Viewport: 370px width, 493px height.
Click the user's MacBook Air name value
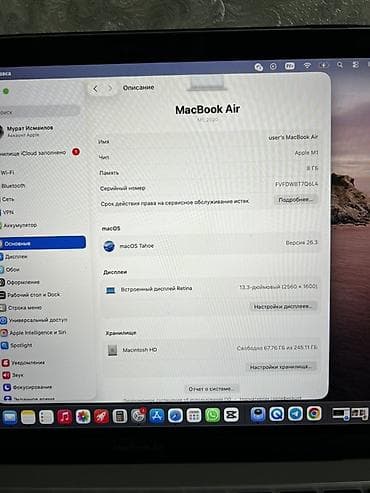click(293, 137)
